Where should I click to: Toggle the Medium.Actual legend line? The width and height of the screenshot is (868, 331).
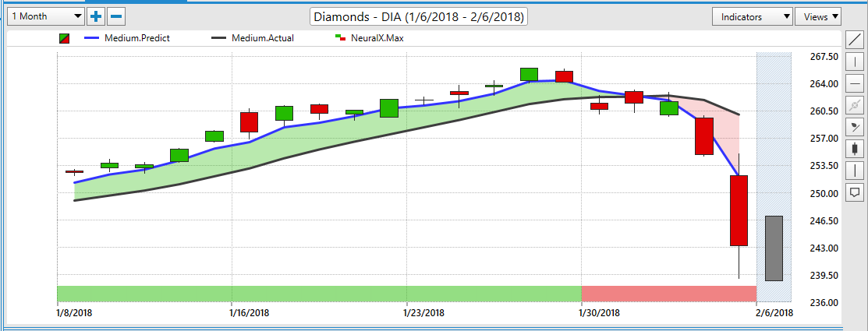coord(250,37)
